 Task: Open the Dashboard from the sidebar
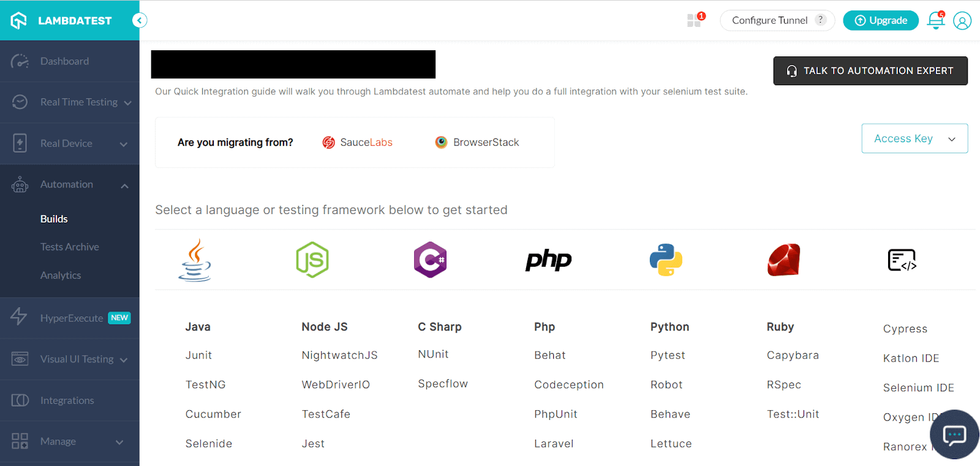pyautogui.click(x=64, y=61)
